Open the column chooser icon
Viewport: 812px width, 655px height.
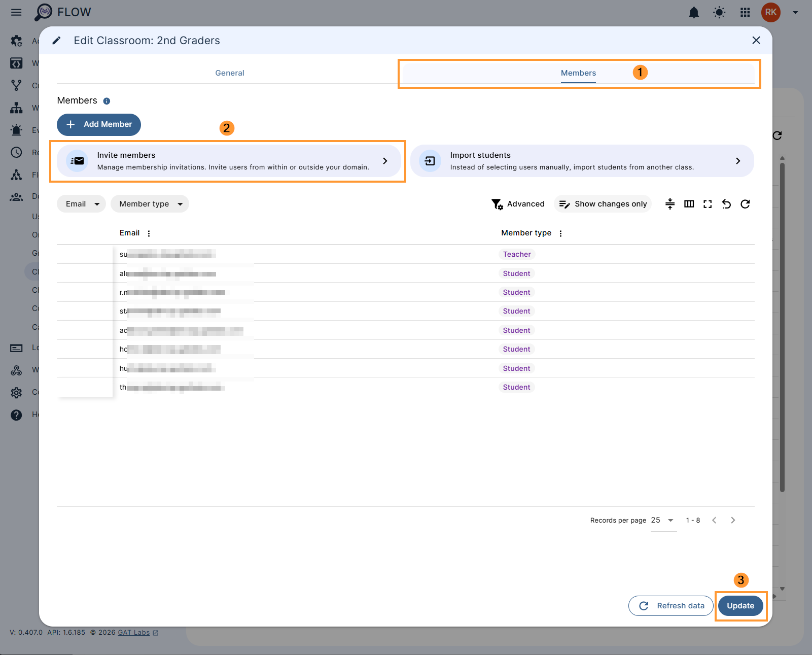pyautogui.click(x=689, y=204)
